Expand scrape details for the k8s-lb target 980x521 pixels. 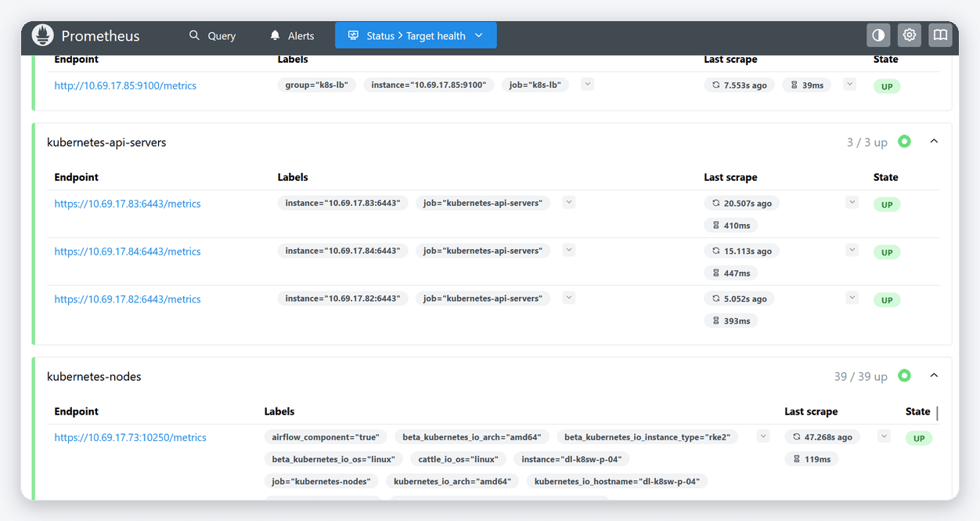coord(849,84)
